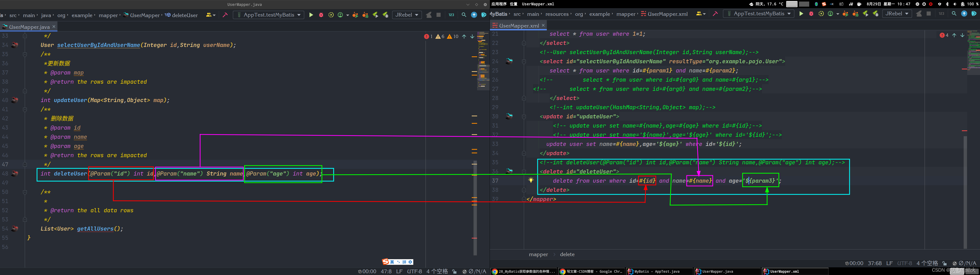This screenshot has width=980, height=275.
Task: Go to next highlighted error in UserMapper.java
Action: (472, 36)
